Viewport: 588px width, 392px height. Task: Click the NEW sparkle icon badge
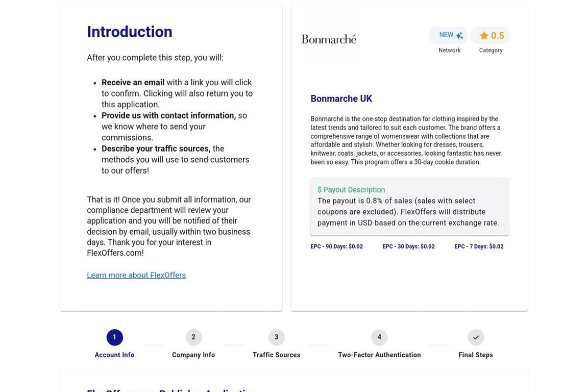(x=449, y=35)
